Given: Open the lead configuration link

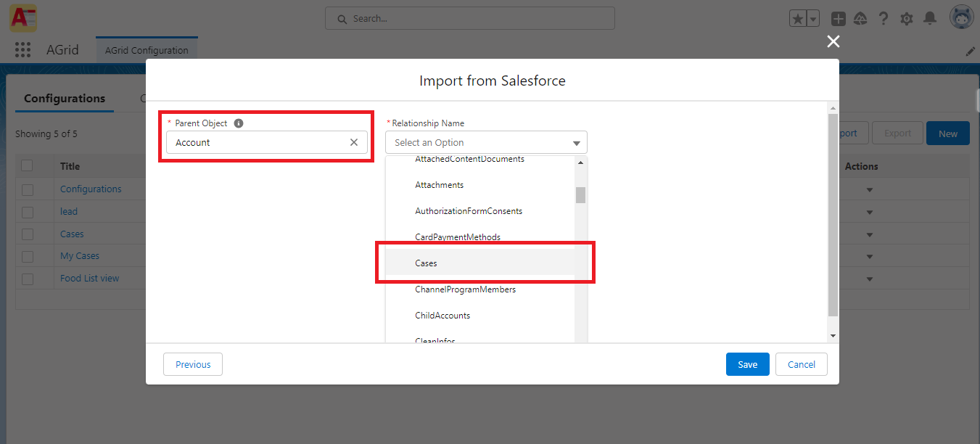Looking at the screenshot, I should point(69,212).
